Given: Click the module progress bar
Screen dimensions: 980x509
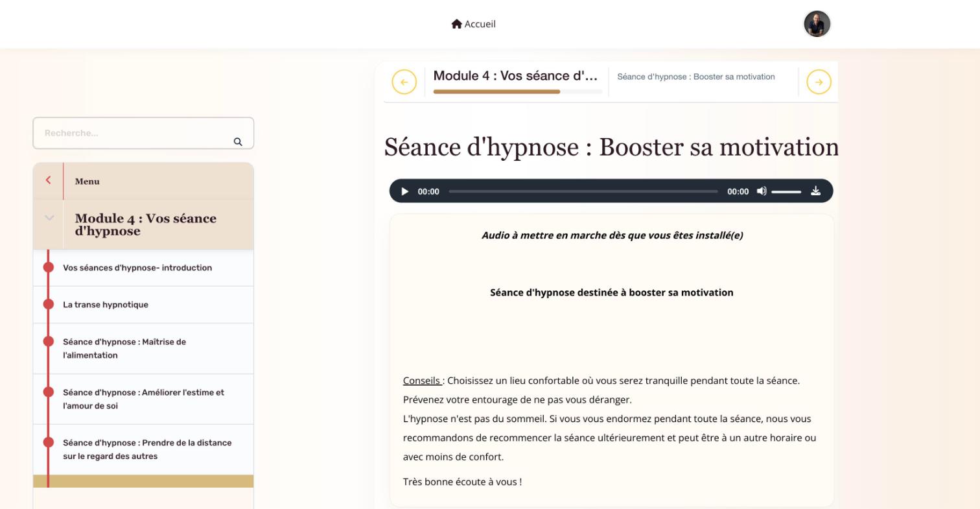Looking at the screenshot, I should [x=518, y=92].
